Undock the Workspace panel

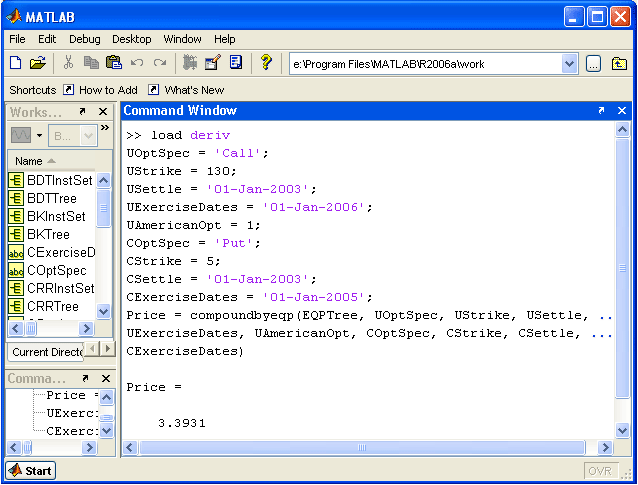coord(83,111)
